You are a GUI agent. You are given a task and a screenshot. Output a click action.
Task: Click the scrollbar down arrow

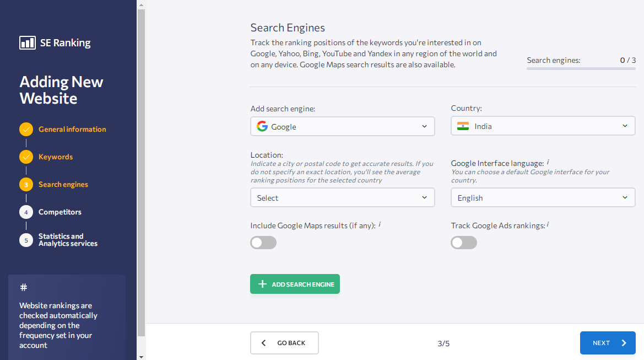(141, 357)
